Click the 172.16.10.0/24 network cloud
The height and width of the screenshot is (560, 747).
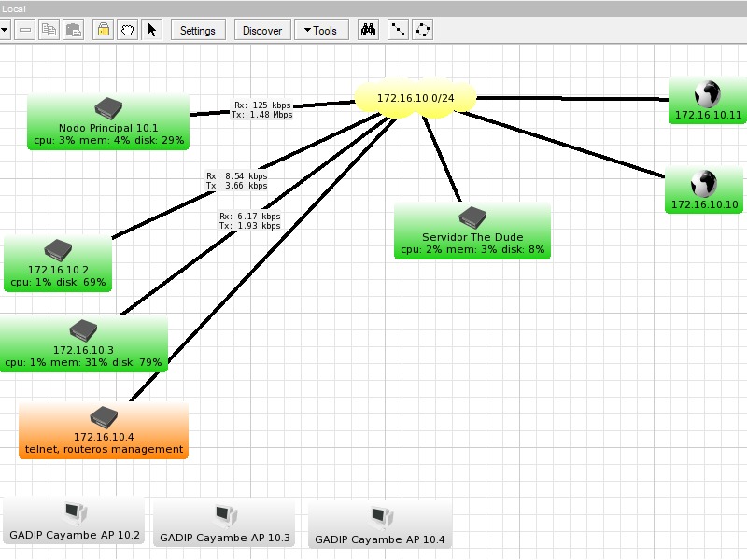point(416,98)
